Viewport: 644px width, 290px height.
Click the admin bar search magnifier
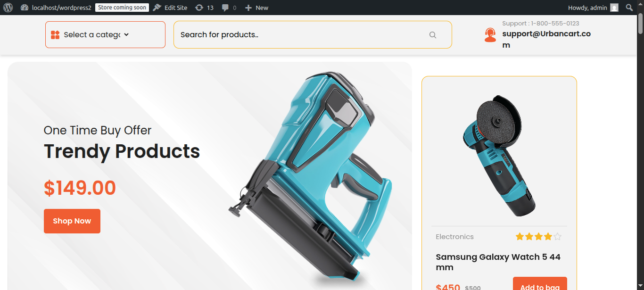[x=629, y=8]
